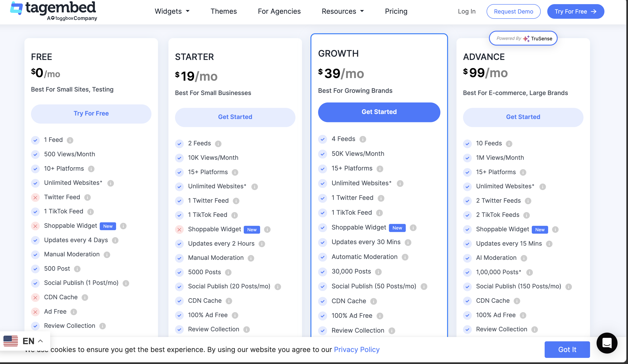This screenshot has height=364, width=628.
Task: Open the live chat bubble icon
Action: pos(607,343)
